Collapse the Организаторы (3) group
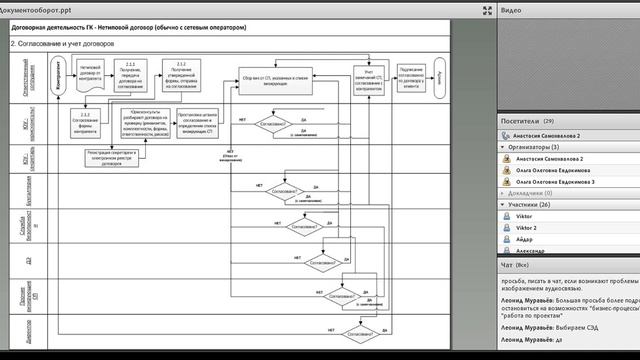 click(502, 147)
